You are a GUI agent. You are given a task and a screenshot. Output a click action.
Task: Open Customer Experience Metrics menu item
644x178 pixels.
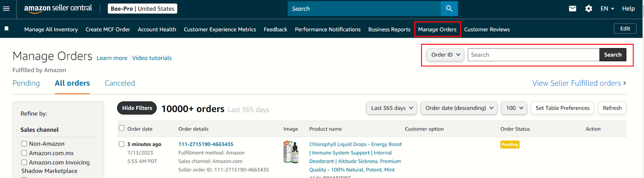(x=220, y=29)
